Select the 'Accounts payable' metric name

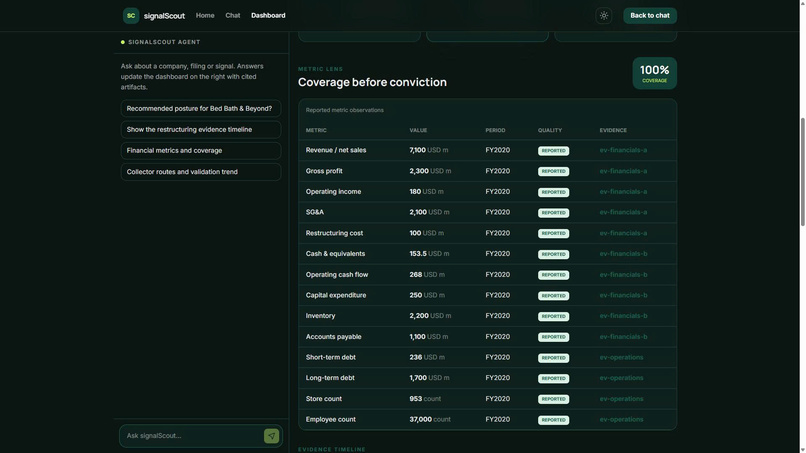pyautogui.click(x=333, y=337)
